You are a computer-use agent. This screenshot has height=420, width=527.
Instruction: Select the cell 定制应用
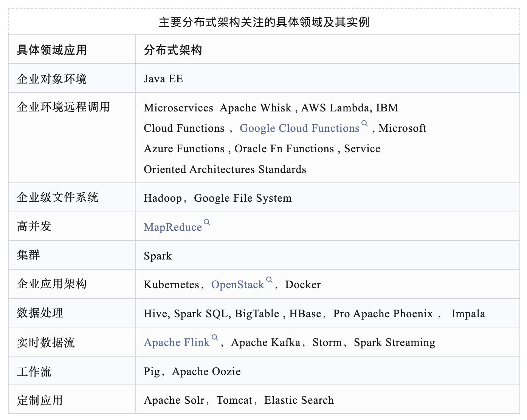pos(72,400)
